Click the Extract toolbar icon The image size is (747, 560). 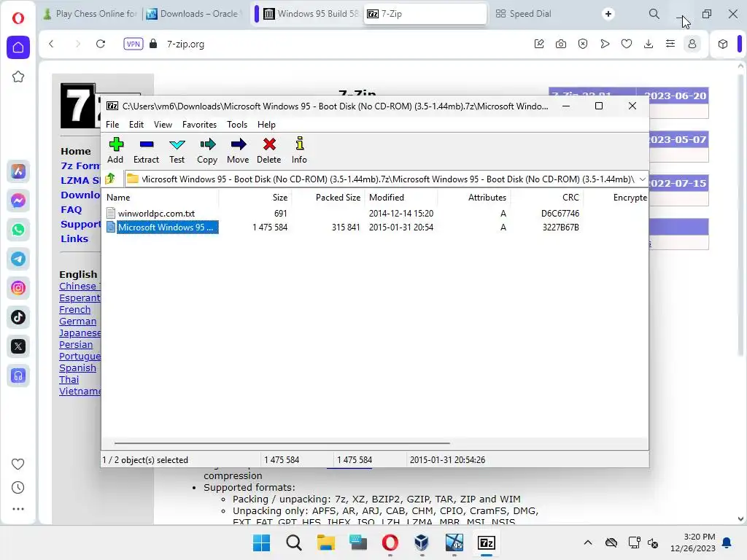[x=146, y=150]
